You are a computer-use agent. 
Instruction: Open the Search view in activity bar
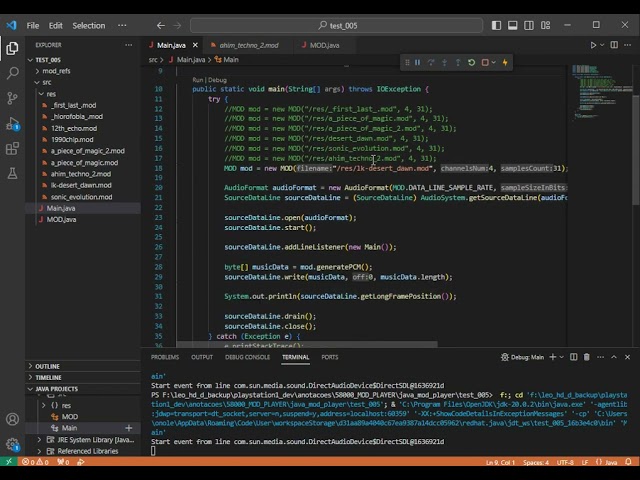[12, 73]
